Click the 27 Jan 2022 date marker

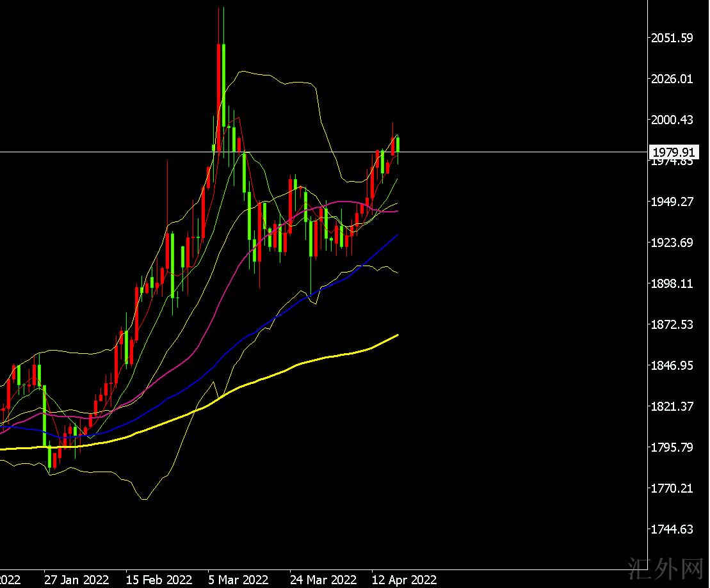coord(77,580)
